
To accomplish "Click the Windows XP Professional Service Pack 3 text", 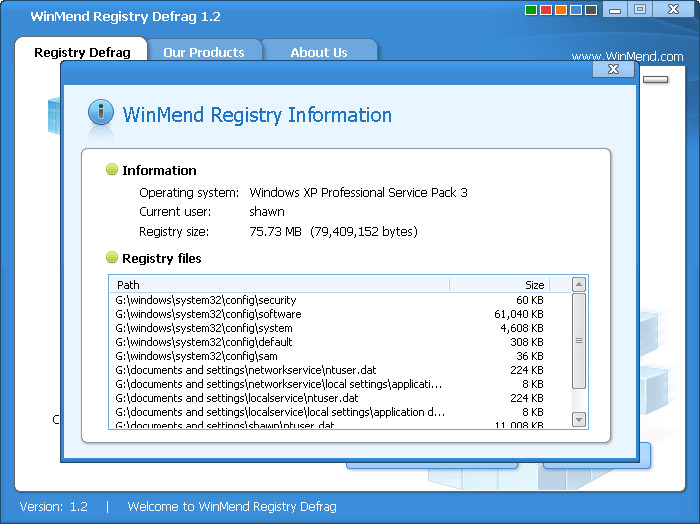I will click(358, 192).
